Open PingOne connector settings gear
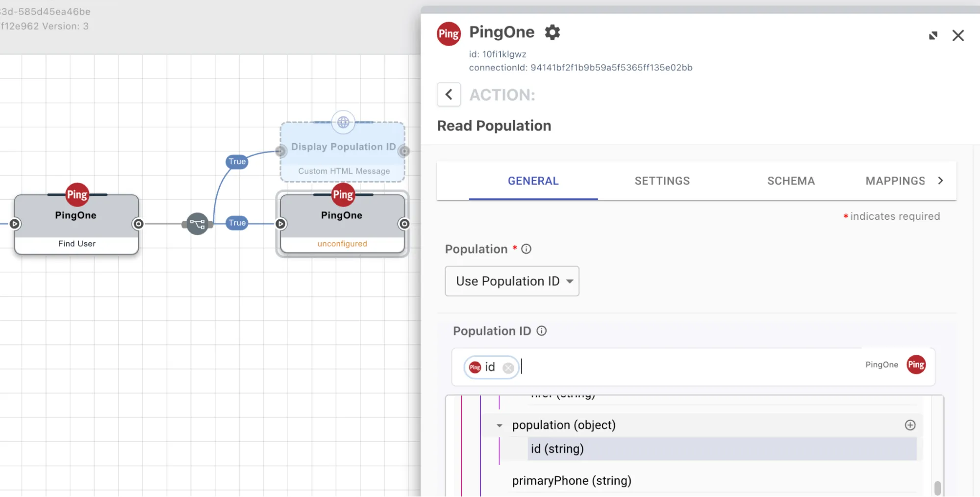This screenshot has width=980, height=497. 552,32
